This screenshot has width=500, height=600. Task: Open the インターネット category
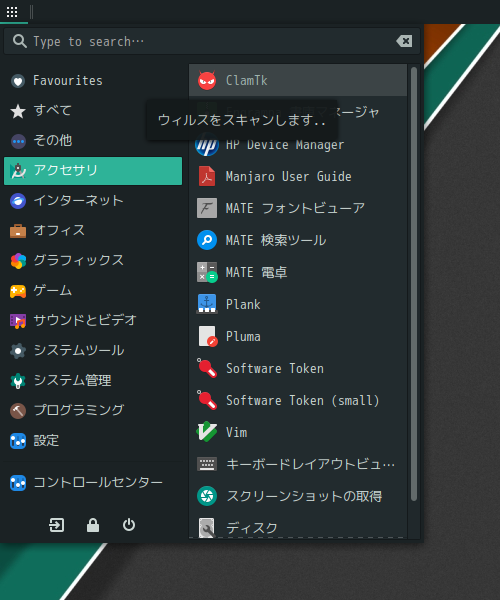tap(93, 201)
